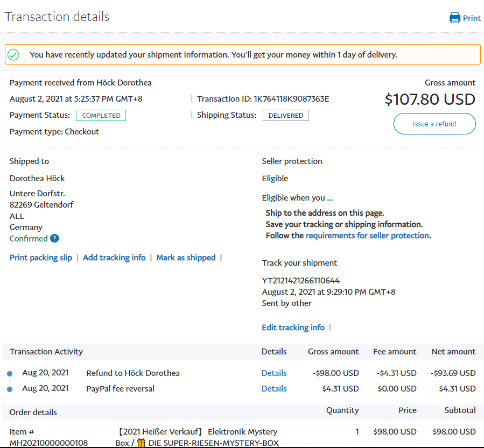Select Add tracking info link
Image resolution: width=484 pixels, height=448 pixels.
(x=114, y=258)
